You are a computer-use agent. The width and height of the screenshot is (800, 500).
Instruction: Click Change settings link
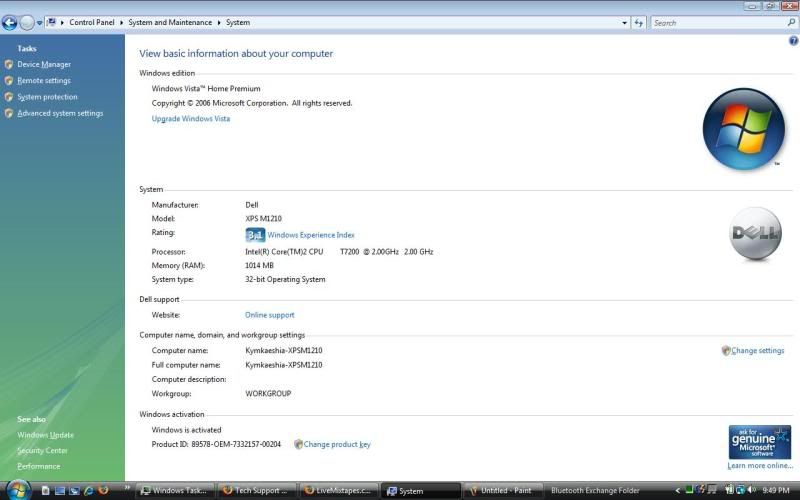pyautogui.click(x=758, y=351)
